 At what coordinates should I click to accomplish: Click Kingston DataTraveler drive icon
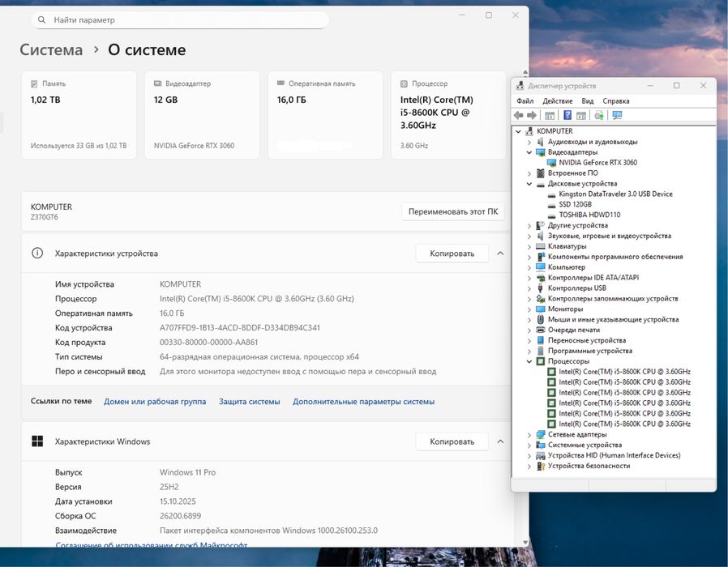tap(551, 194)
